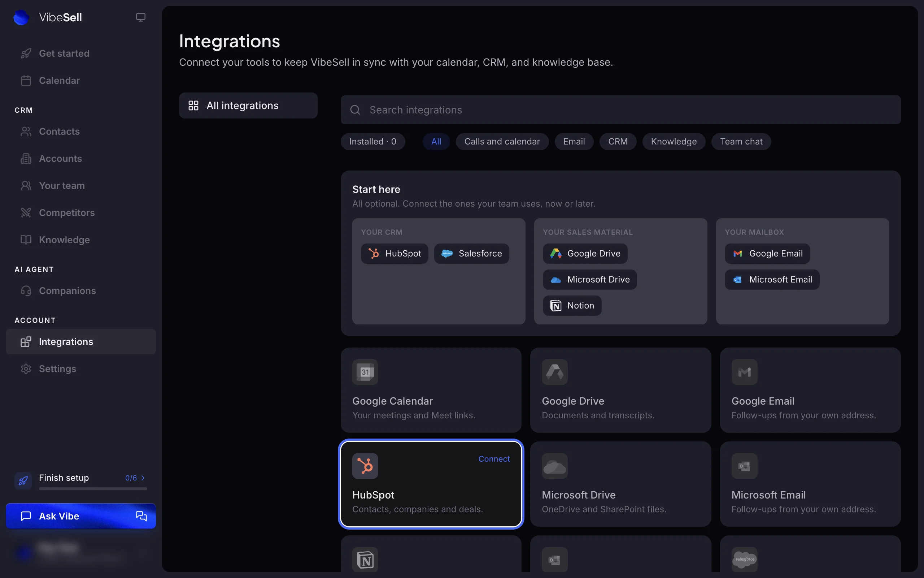Image resolution: width=924 pixels, height=578 pixels.
Task: Click the VibeSell logo
Action: tap(47, 17)
